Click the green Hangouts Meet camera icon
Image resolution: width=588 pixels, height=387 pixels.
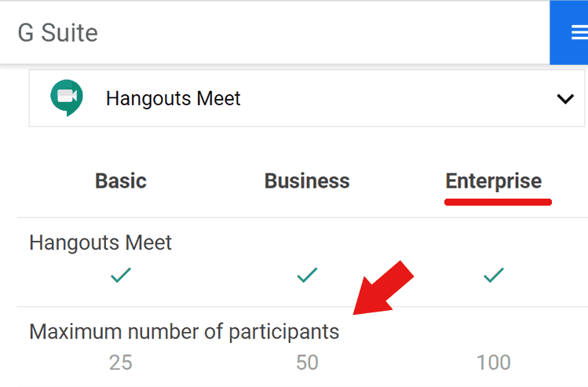tap(67, 97)
